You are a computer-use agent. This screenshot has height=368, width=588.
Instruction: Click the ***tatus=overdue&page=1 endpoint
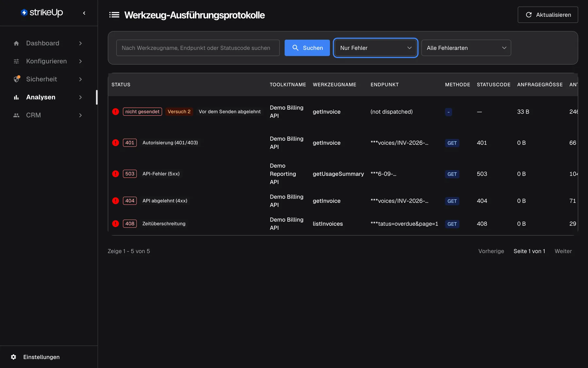(404, 224)
